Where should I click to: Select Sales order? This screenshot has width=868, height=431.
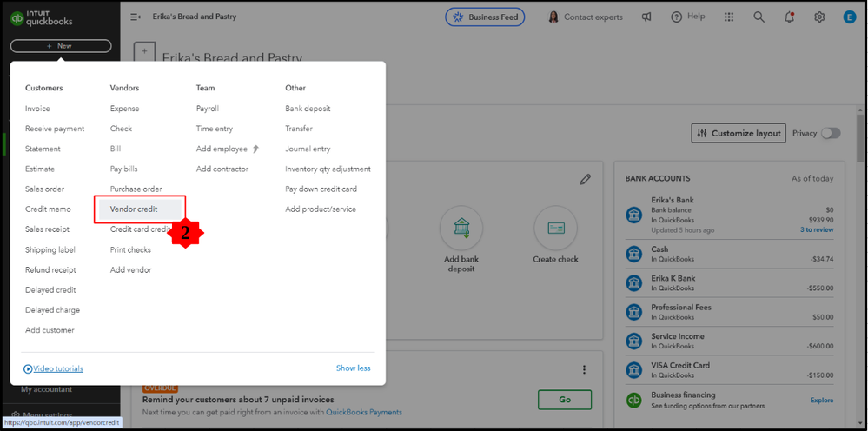45,189
